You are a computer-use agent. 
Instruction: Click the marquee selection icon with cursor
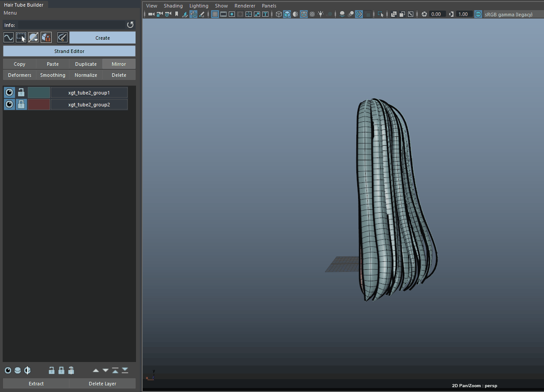click(21, 38)
